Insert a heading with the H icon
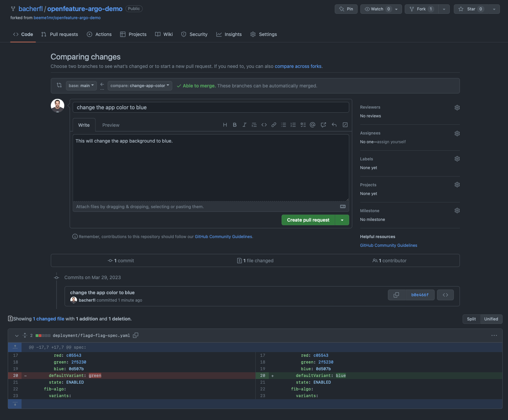Viewport: 508px width, 420px height. pyautogui.click(x=225, y=125)
